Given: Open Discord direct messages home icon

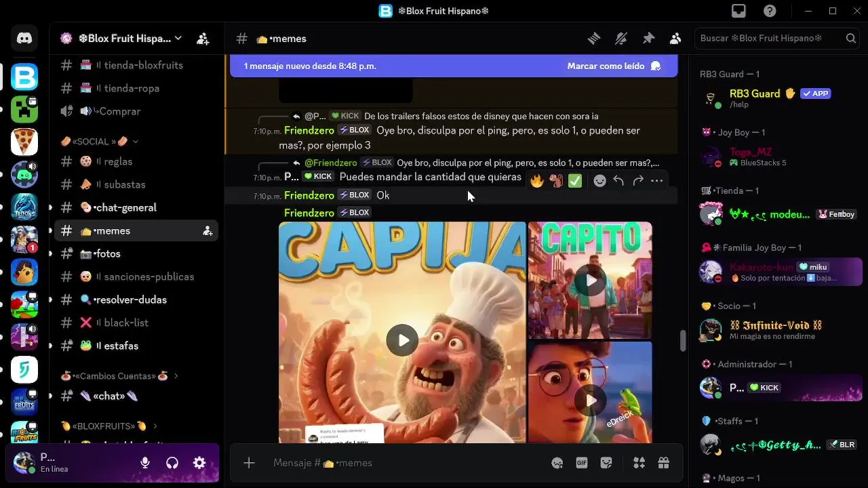Looking at the screenshot, I should coord(24,39).
